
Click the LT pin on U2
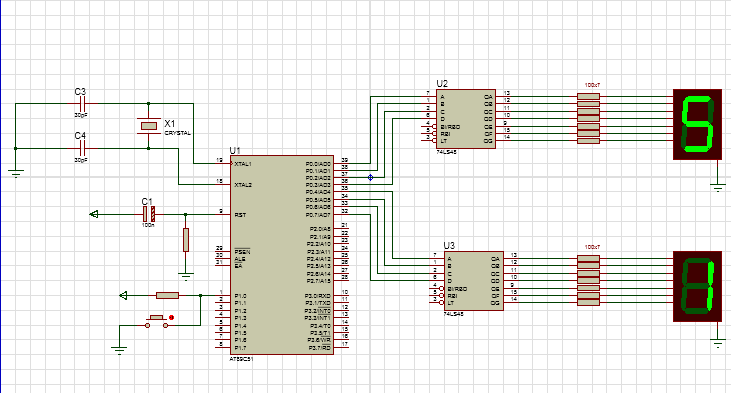click(444, 141)
